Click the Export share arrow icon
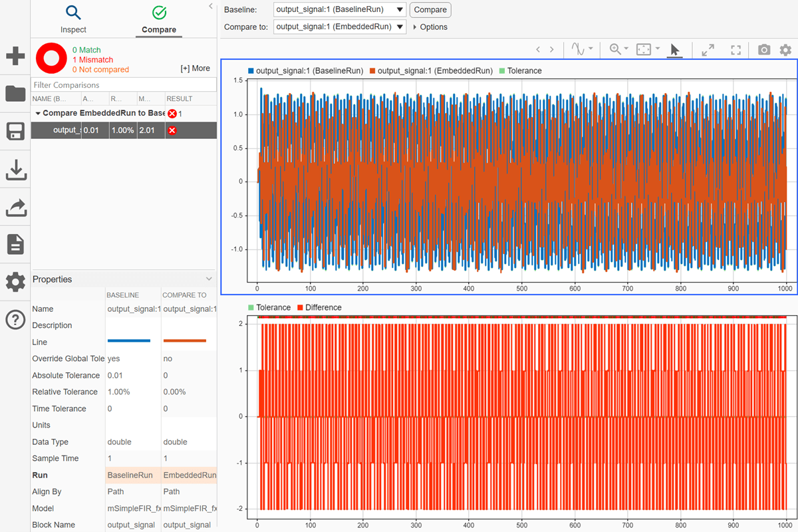 (x=15, y=207)
